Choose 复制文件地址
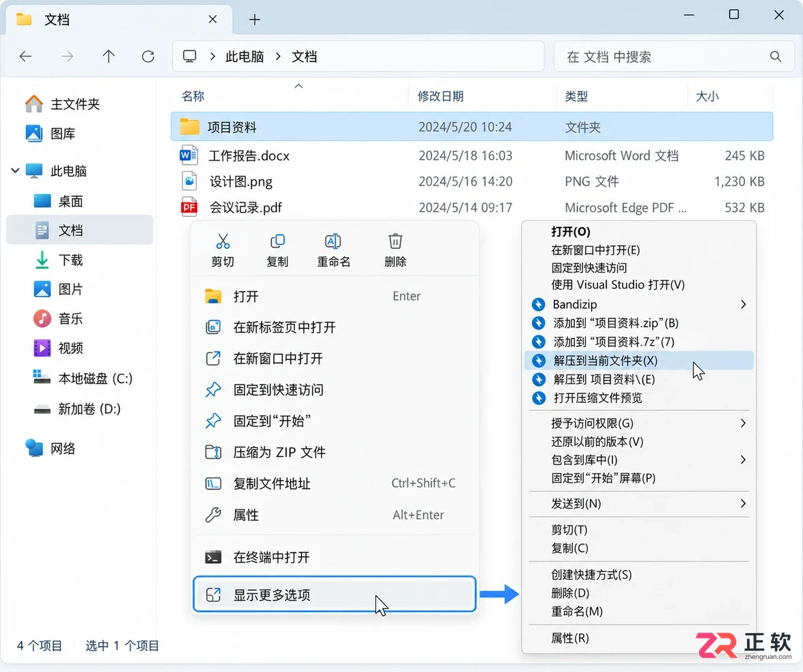Image resolution: width=803 pixels, height=672 pixels. click(334, 483)
